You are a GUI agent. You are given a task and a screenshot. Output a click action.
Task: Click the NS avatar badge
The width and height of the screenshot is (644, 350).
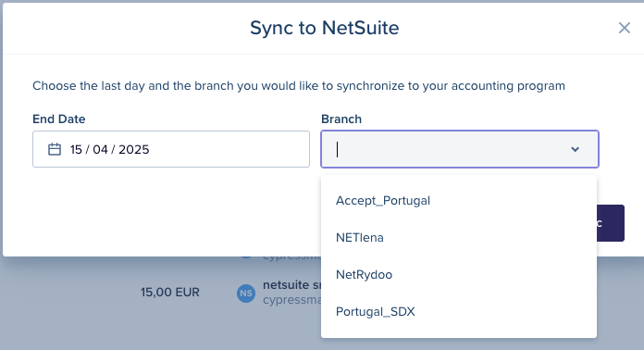tap(246, 294)
